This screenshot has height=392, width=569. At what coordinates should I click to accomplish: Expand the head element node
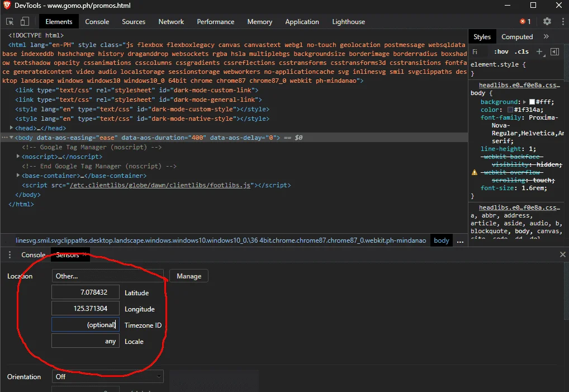tap(11, 127)
